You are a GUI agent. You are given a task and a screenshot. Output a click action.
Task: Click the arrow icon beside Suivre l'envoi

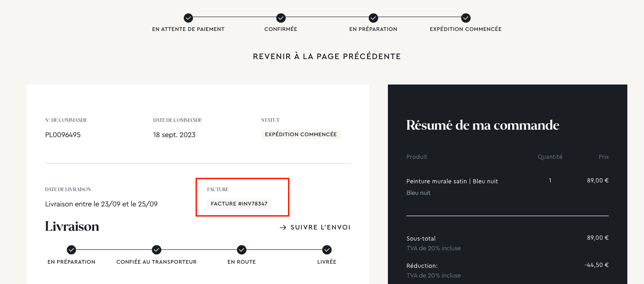283,228
